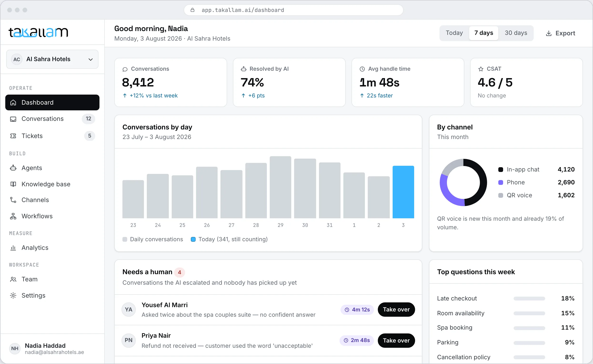Select the Workflows diagram icon

(x=13, y=216)
